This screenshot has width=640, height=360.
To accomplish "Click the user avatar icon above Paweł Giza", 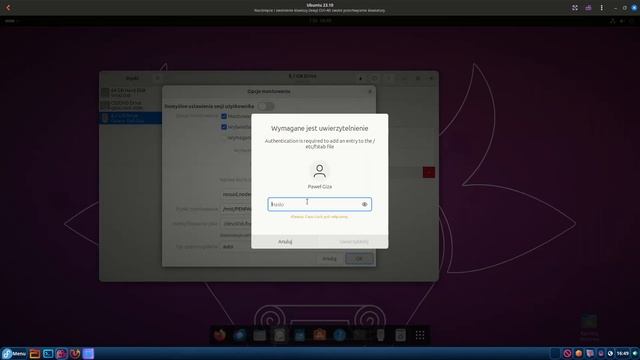I will [320, 171].
